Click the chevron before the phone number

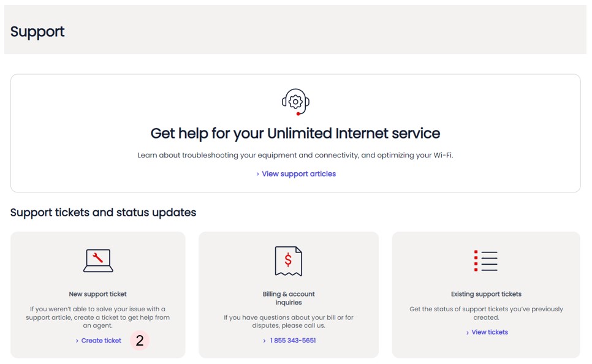265,341
